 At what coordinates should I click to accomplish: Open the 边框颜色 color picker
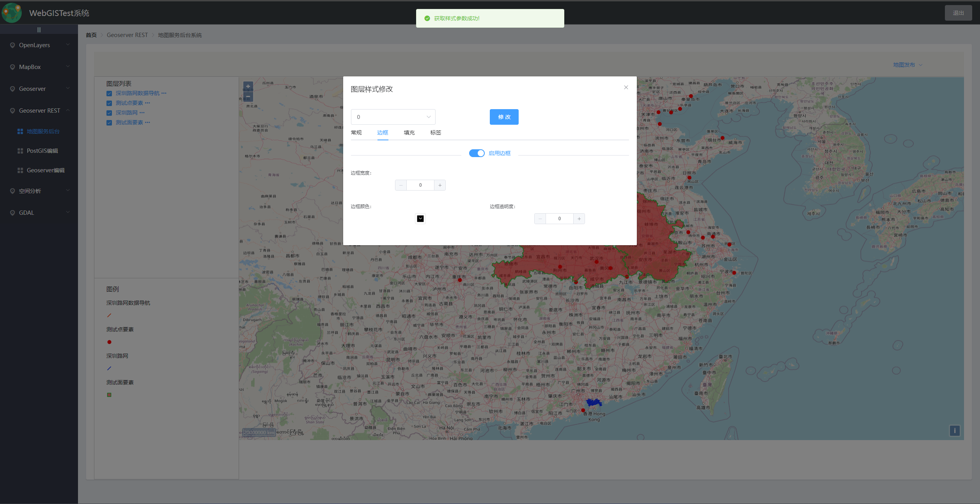pos(420,219)
